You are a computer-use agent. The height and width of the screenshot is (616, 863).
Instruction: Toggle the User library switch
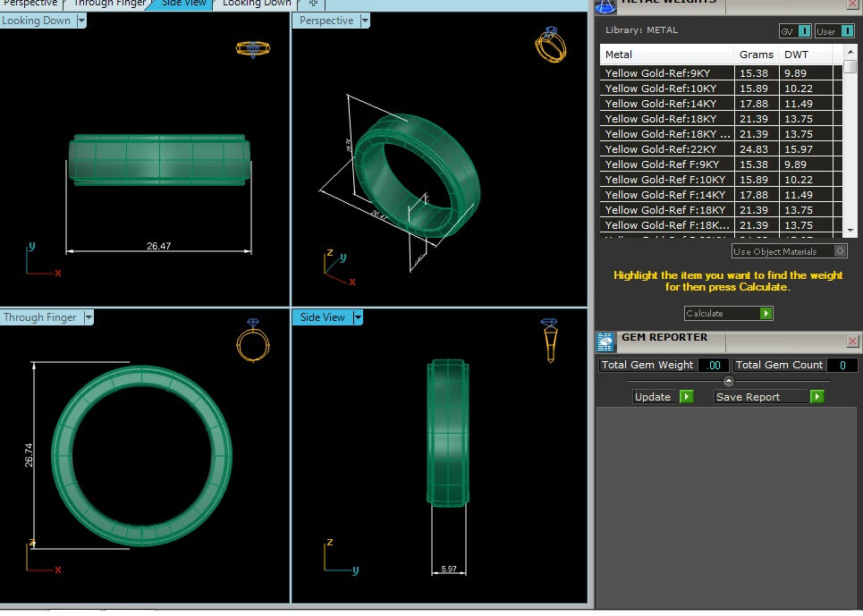[846, 31]
